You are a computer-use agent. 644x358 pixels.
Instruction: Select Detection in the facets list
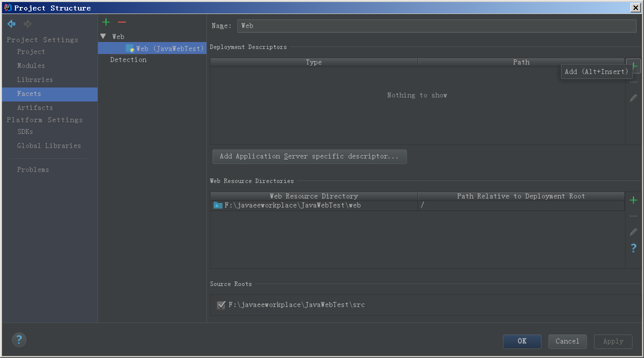(128, 59)
